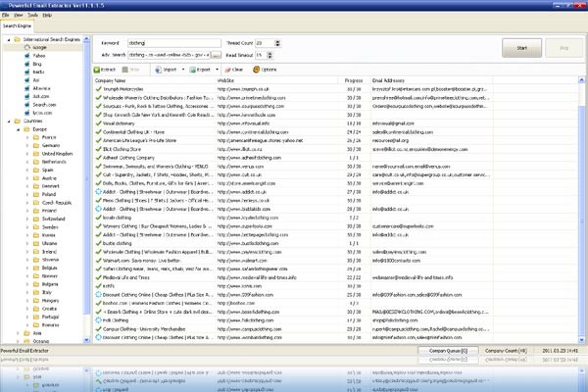The image size is (588, 392).
Task: Click the Switzerland folder icon
Action: tap(36, 219)
